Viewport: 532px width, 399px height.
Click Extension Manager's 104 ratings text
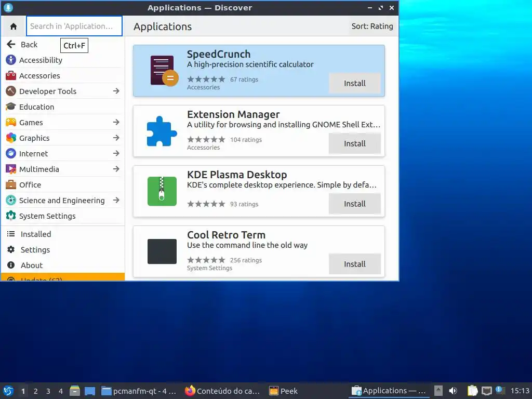(x=246, y=140)
